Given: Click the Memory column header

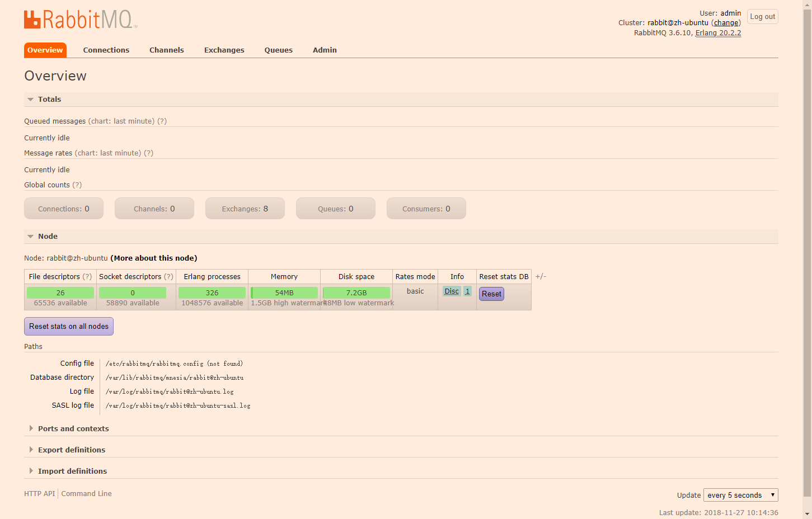Looking at the screenshot, I should click(284, 276).
